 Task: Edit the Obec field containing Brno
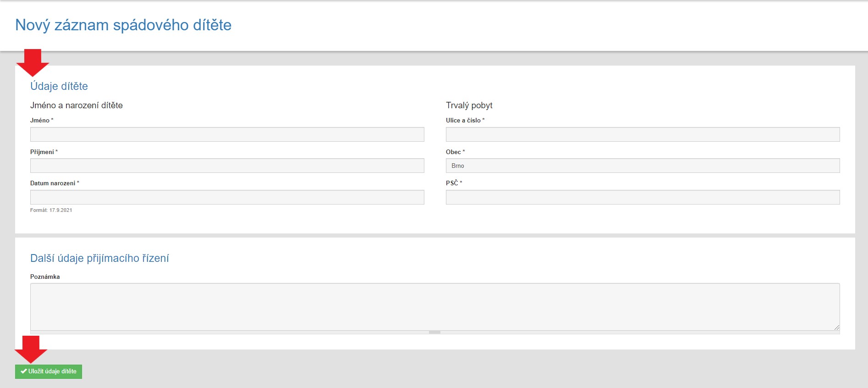coord(643,166)
